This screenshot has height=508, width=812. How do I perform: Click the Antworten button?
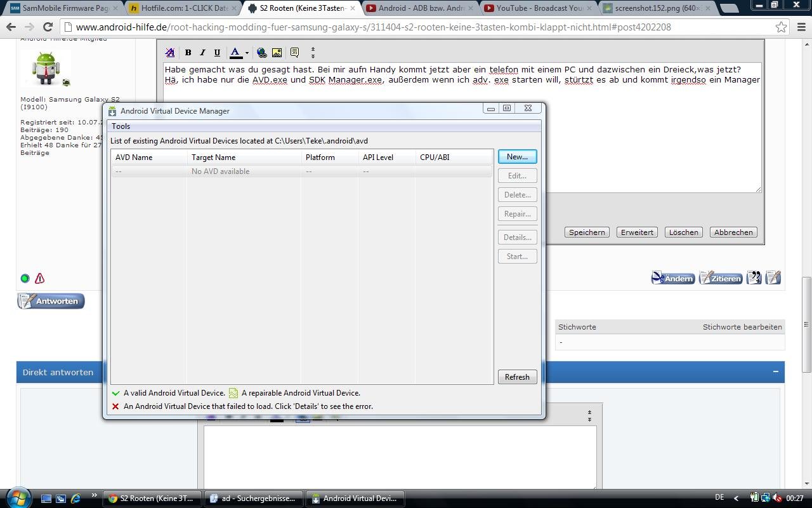point(51,301)
